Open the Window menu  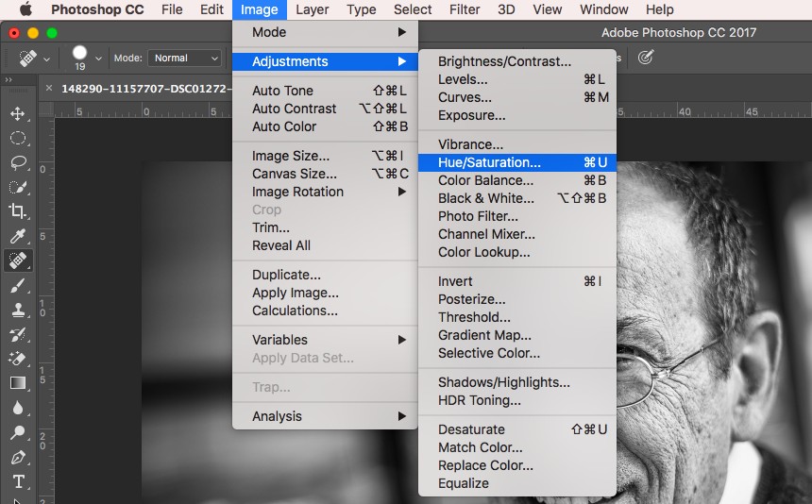click(x=604, y=9)
